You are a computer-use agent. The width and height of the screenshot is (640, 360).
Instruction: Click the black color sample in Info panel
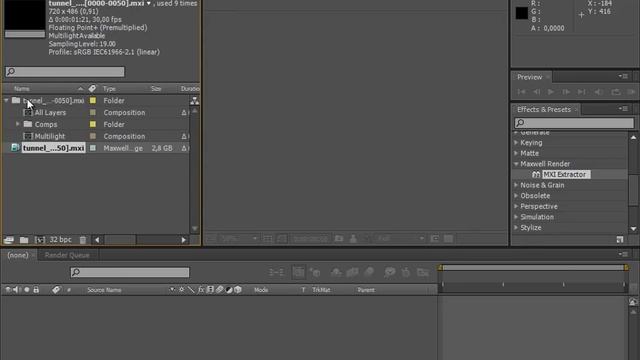521,13
